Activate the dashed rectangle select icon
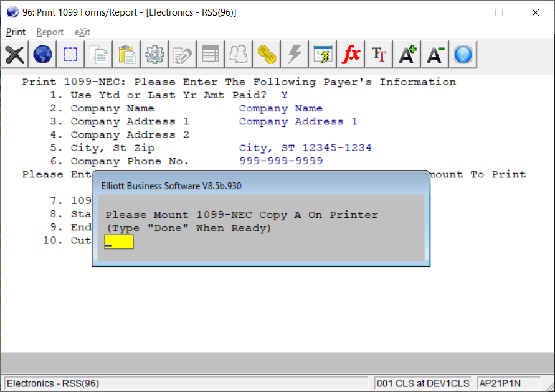This screenshot has height=392, width=555. tap(70, 54)
